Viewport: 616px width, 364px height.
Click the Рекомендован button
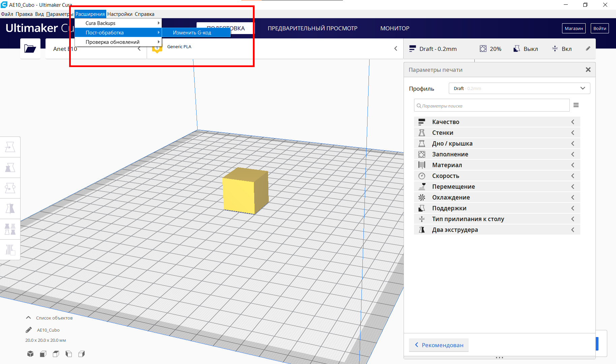click(439, 345)
